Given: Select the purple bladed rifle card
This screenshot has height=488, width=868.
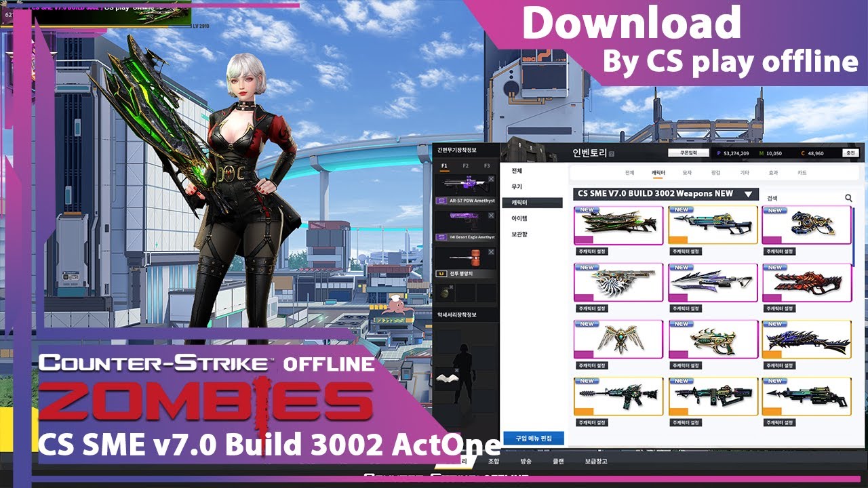Looking at the screenshot, I should click(713, 283).
